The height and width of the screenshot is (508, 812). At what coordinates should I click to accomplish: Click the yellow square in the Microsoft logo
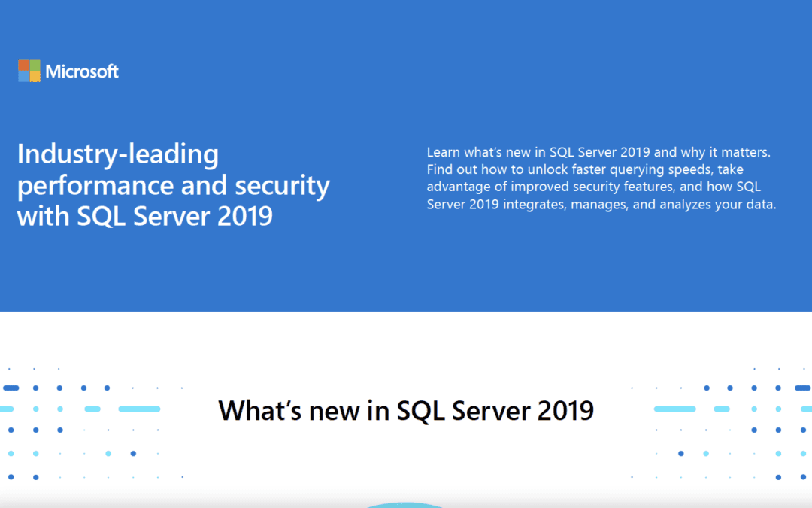click(35, 77)
